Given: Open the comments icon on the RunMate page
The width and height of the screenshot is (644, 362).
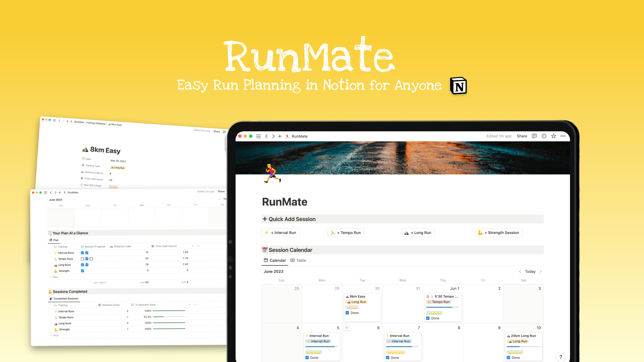Looking at the screenshot, I should pyautogui.click(x=534, y=136).
